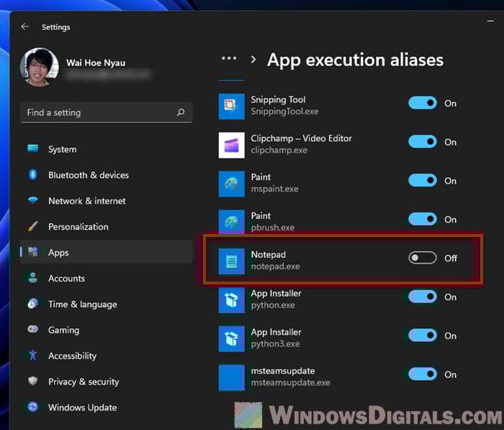Click the python3.exe text

275,344
